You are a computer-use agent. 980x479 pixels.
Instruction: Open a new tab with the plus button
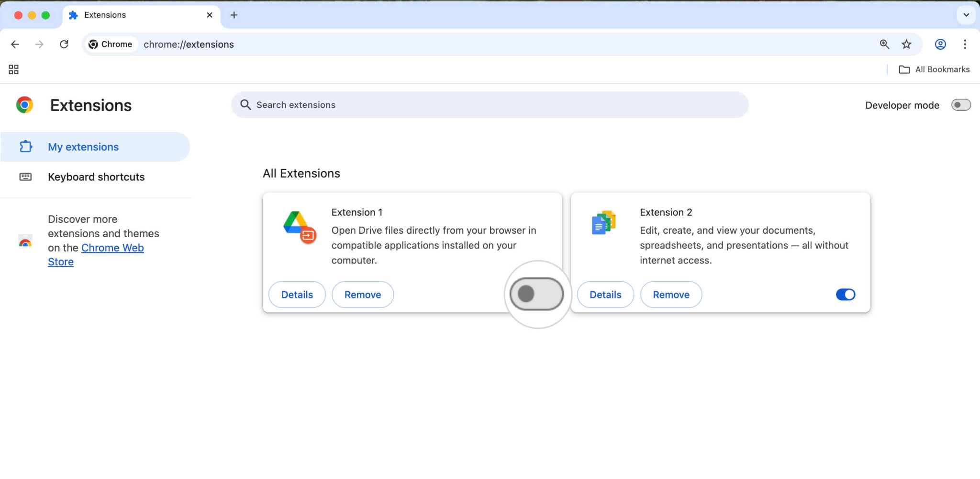[234, 15]
